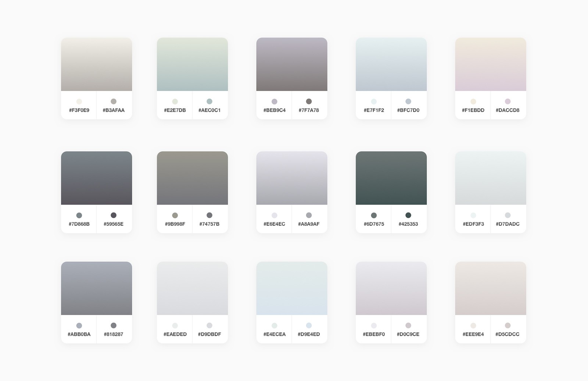Pick the #BEB9C4 color dot
The height and width of the screenshot is (381, 588).
pos(275,102)
